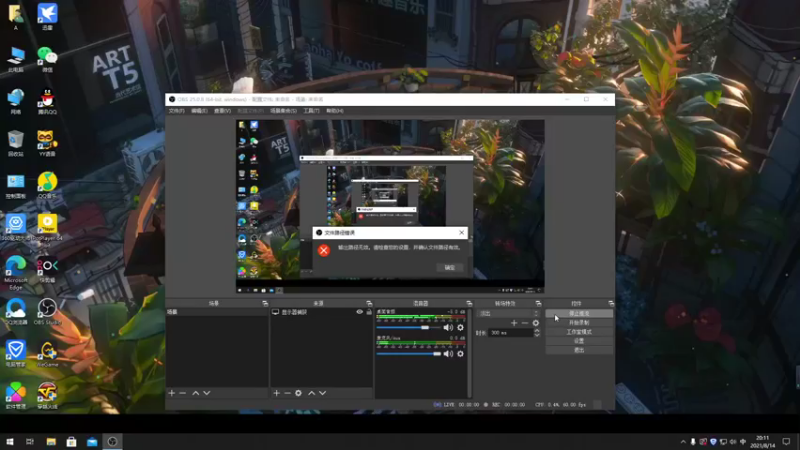This screenshot has height=450, width=800.
Task: Click 开始录制 start recording button
Action: point(579,322)
